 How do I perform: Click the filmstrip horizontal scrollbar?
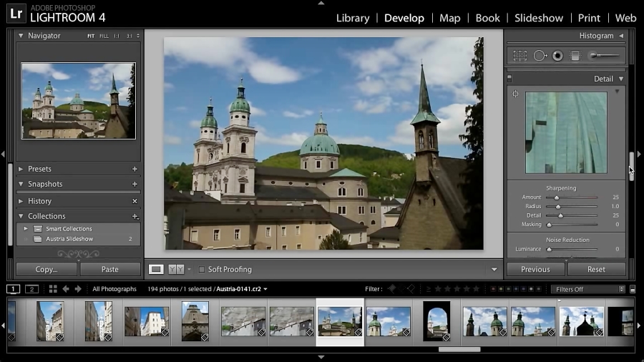pyautogui.click(x=459, y=350)
